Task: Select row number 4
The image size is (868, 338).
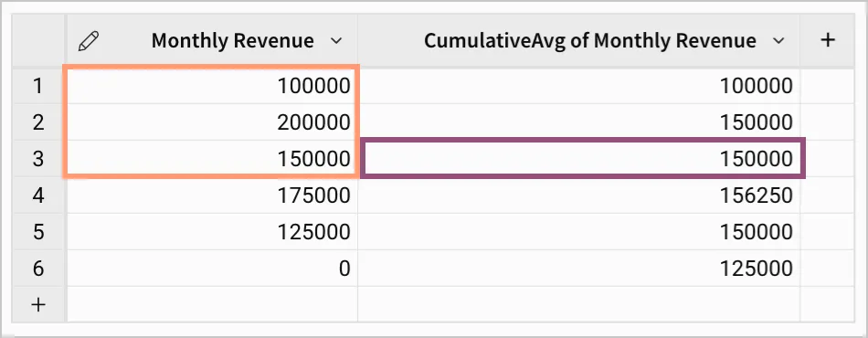Action: (x=37, y=195)
